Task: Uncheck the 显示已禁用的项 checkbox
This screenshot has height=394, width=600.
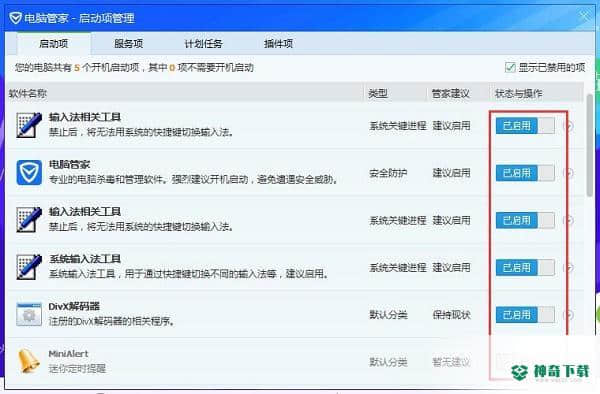Action: tap(510, 68)
